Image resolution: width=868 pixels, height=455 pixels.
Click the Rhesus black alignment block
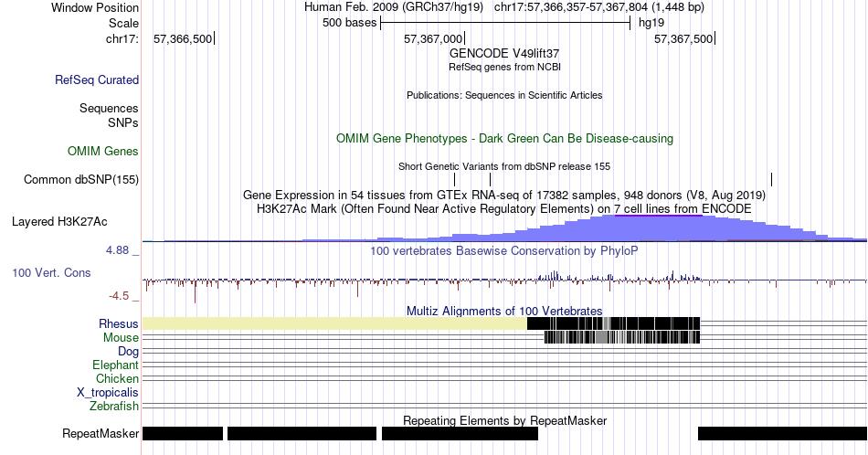(x=613, y=323)
